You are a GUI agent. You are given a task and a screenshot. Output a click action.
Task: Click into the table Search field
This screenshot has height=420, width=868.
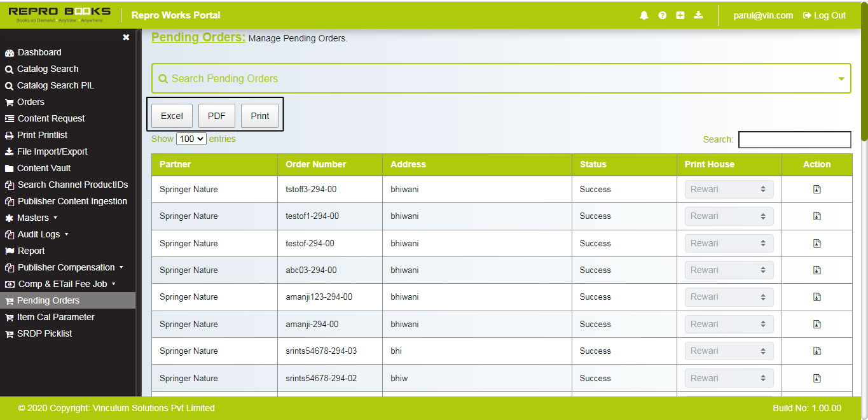point(794,139)
